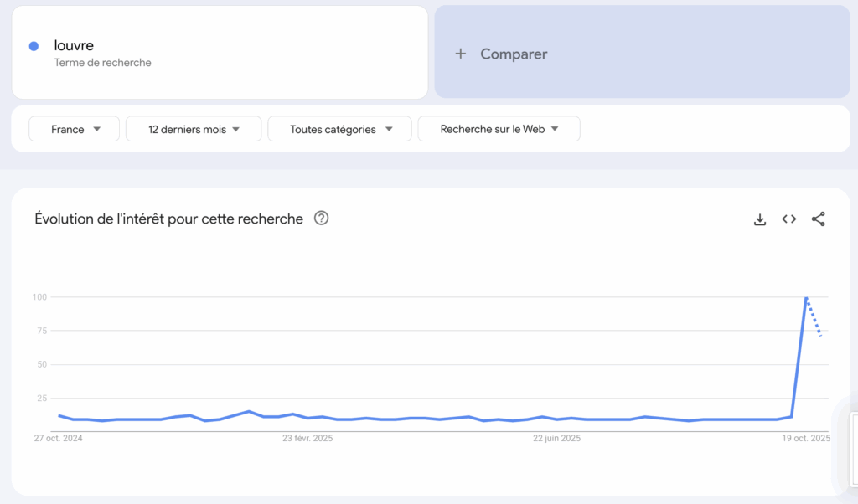Select the 22 juin 2025 axis label
The height and width of the screenshot is (504, 858).
tap(557, 438)
